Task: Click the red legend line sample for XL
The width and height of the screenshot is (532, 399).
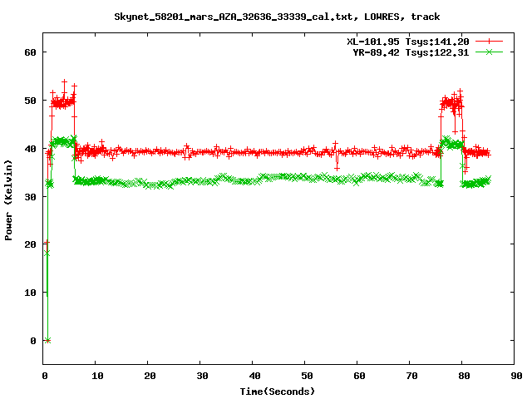Action: point(489,42)
